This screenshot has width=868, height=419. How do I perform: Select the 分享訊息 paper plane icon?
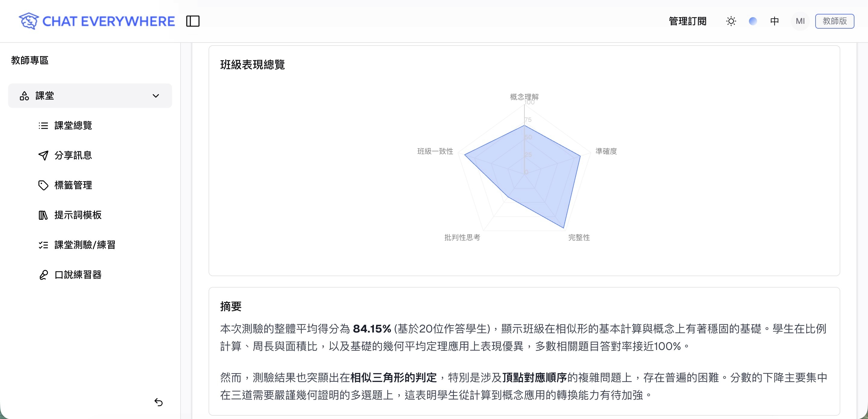point(43,155)
